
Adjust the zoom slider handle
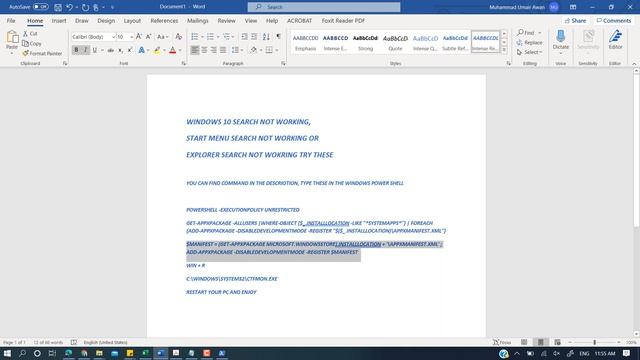click(x=595, y=342)
